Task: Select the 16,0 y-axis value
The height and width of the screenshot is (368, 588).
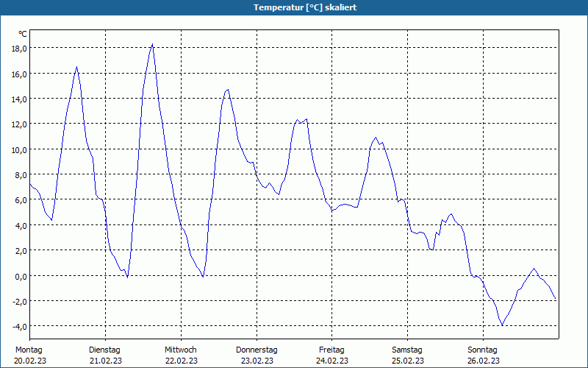Action: click(19, 74)
